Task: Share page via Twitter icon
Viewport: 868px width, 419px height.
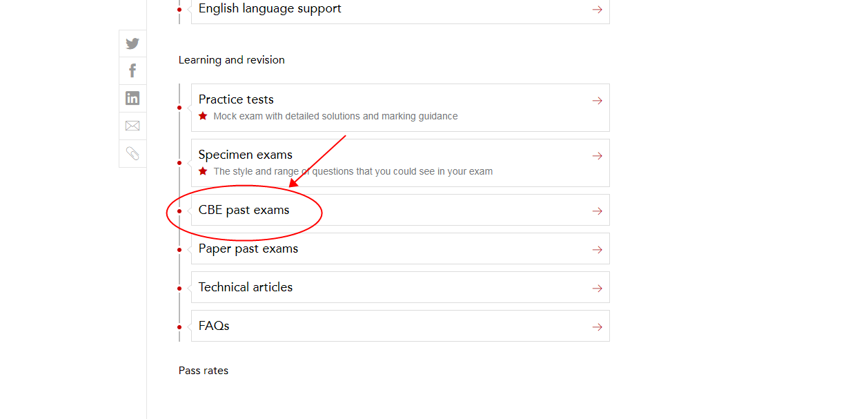Action: pos(132,43)
